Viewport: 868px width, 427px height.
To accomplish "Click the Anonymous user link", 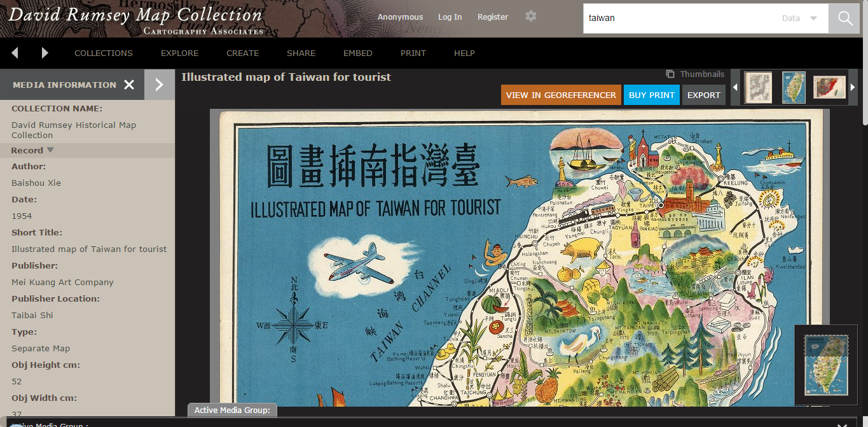I will pyautogui.click(x=400, y=17).
